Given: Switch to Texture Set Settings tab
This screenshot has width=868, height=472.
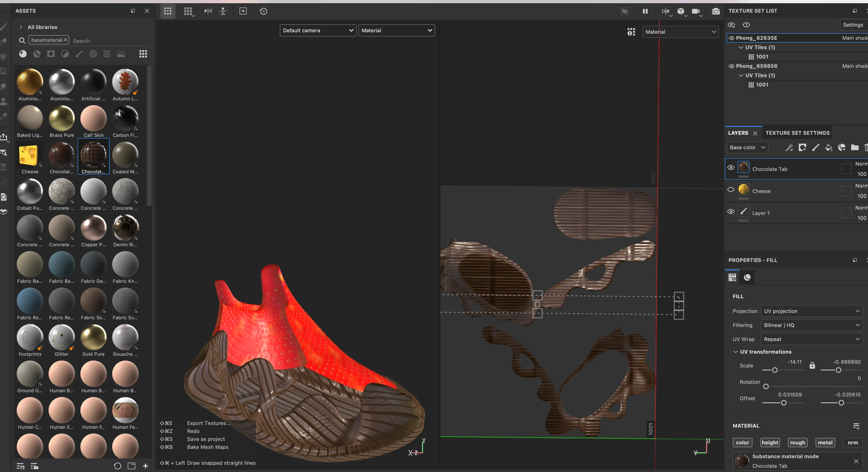Looking at the screenshot, I should pyautogui.click(x=797, y=133).
